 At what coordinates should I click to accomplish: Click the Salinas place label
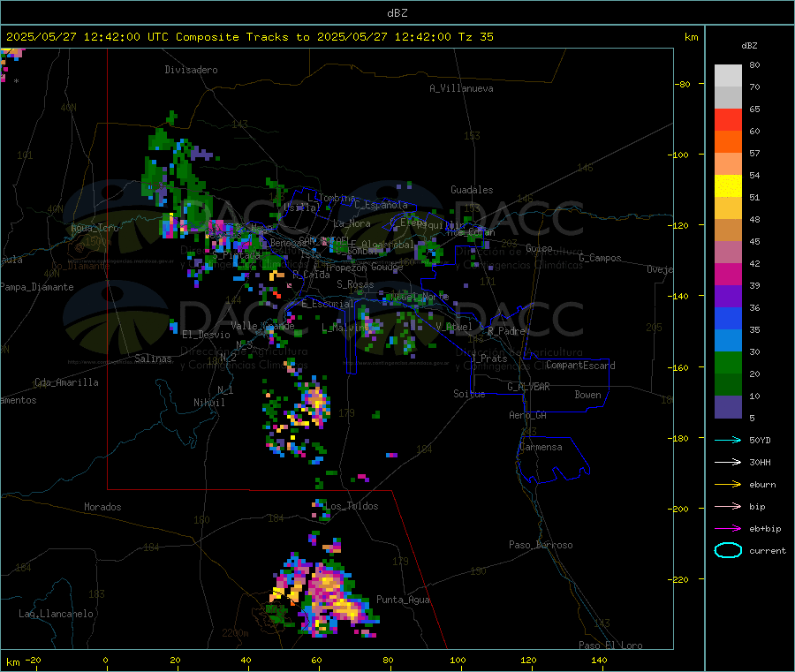tap(153, 359)
